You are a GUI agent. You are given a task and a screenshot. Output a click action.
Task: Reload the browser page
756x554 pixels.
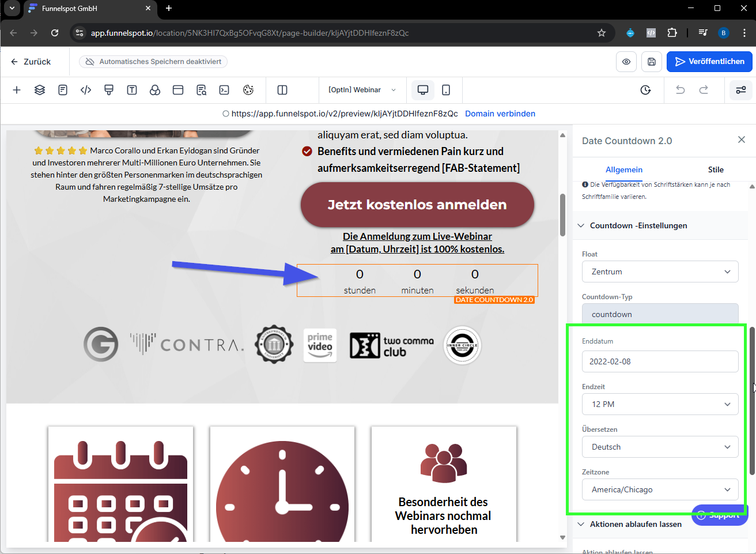[x=55, y=33]
